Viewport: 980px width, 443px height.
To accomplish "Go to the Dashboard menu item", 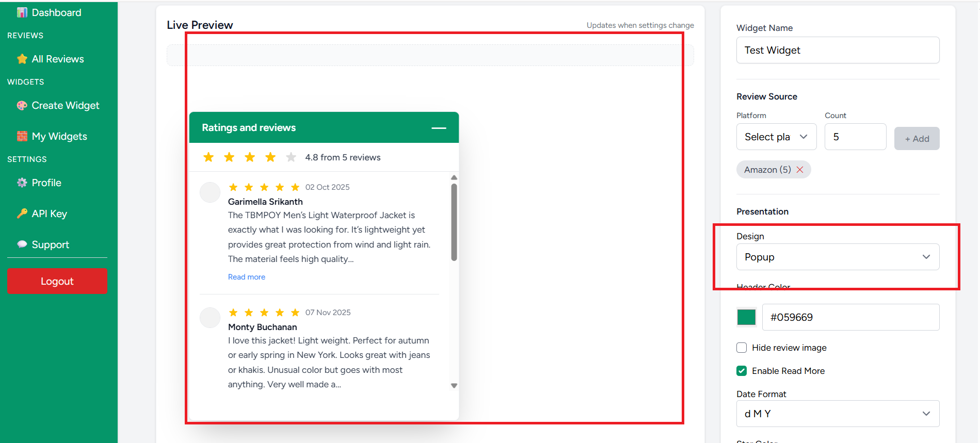I will coord(56,12).
